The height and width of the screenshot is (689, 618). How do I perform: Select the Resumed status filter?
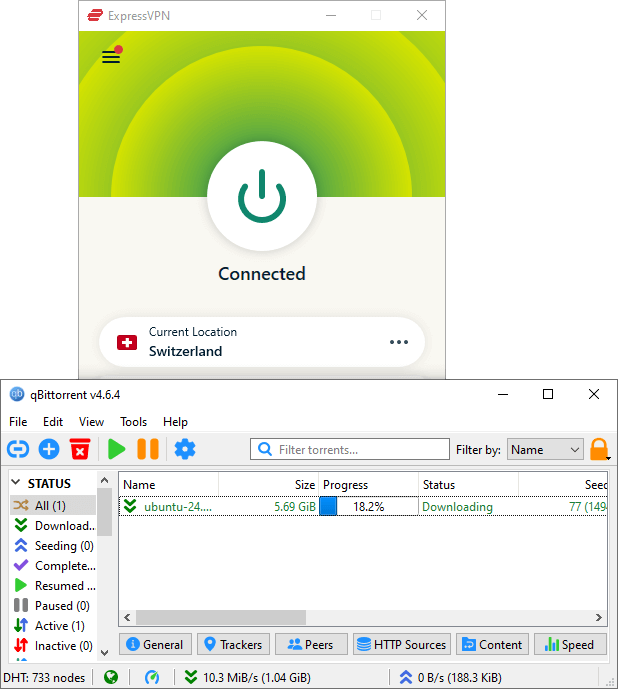pos(53,585)
